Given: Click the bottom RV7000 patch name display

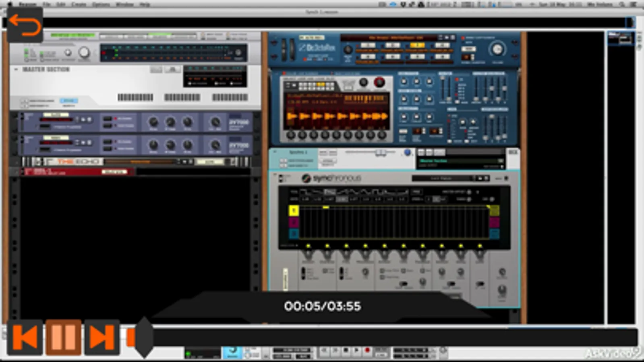Looking at the screenshot, I should pos(57,143).
